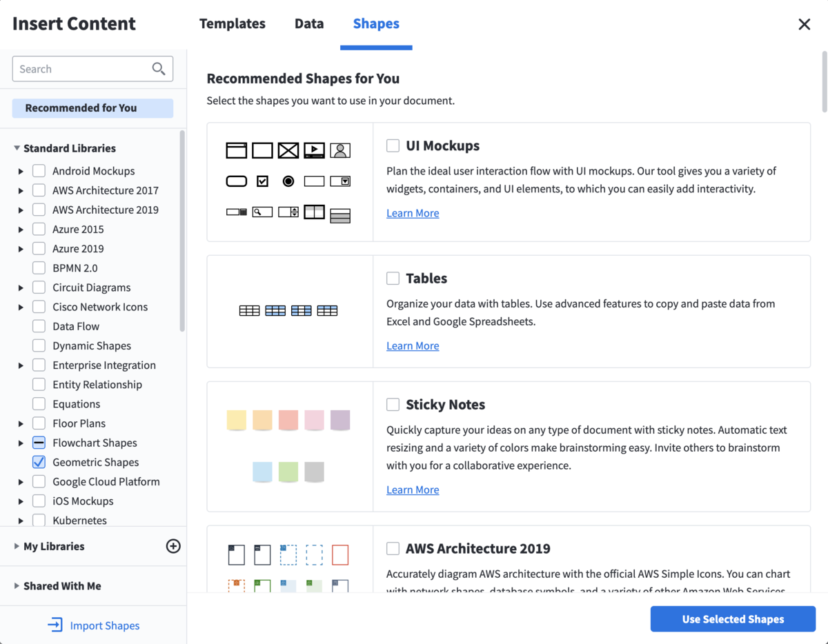The height and width of the screenshot is (644, 828).
Task: Click the Import Shapes icon
Action: tap(55, 625)
